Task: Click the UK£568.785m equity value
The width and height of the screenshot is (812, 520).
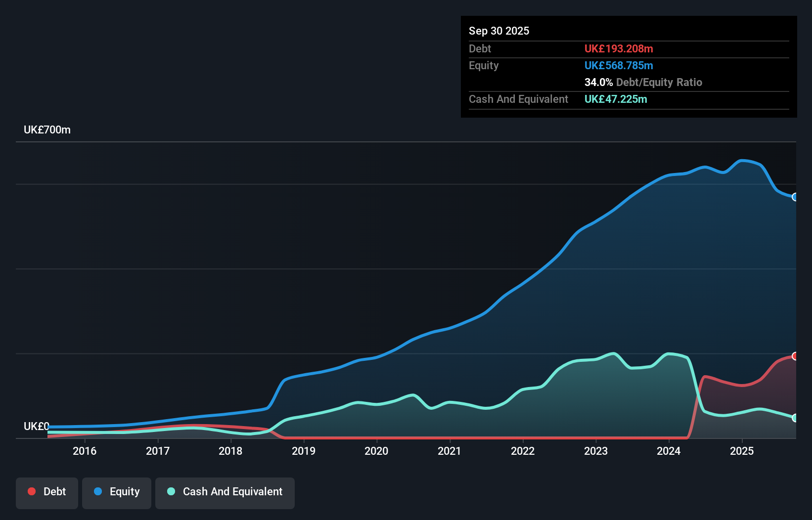Action: tap(619, 65)
